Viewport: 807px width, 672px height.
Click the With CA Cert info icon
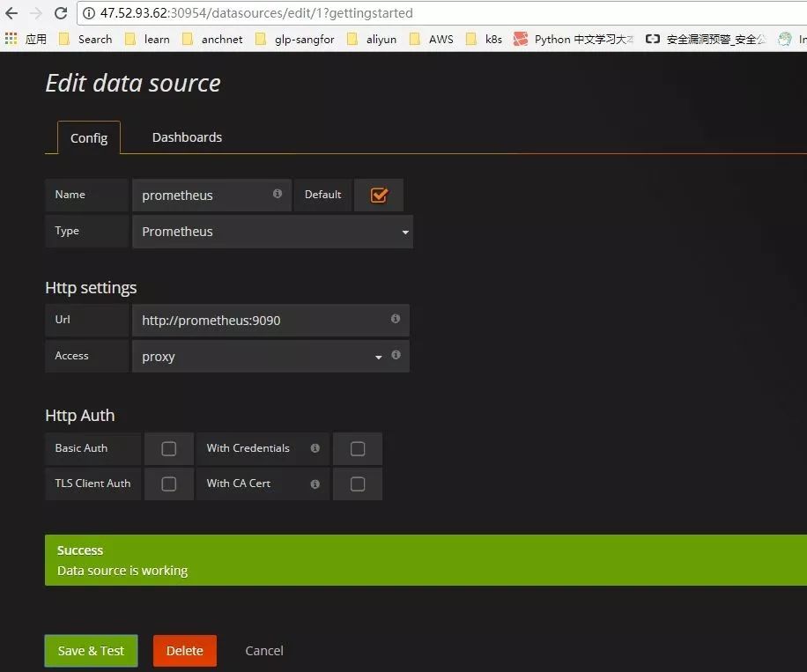(315, 484)
